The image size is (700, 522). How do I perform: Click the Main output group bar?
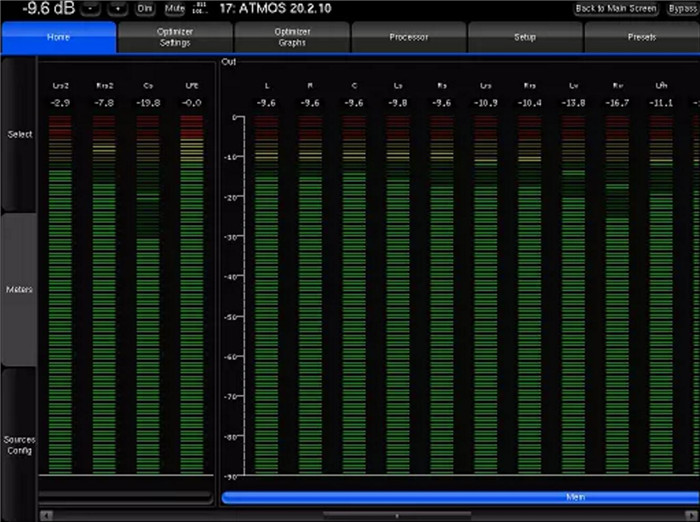461,497
